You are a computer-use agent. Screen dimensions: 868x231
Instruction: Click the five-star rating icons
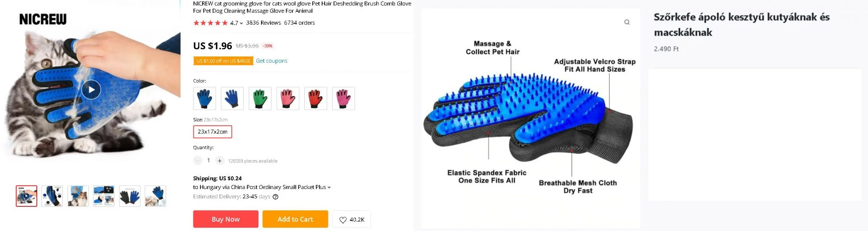(210, 23)
